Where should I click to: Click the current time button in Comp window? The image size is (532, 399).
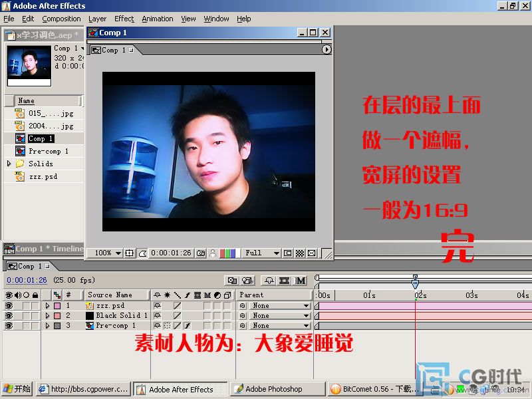tap(172, 253)
